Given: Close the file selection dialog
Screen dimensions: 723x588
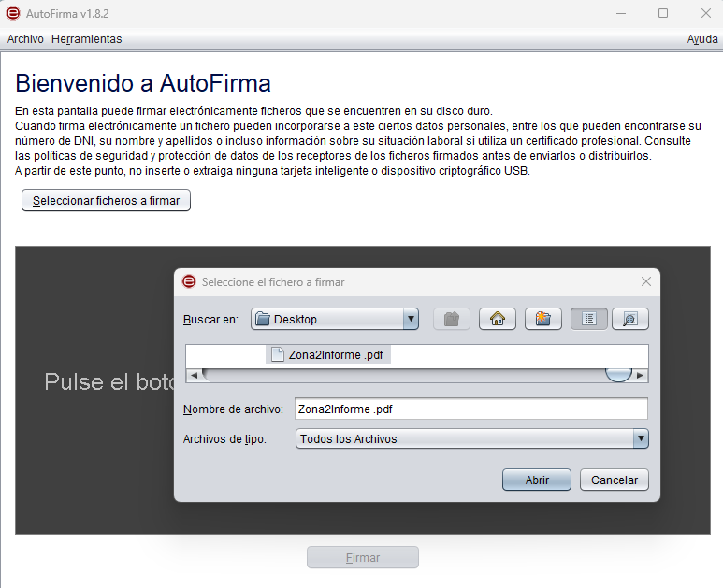Looking at the screenshot, I should click(646, 281).
